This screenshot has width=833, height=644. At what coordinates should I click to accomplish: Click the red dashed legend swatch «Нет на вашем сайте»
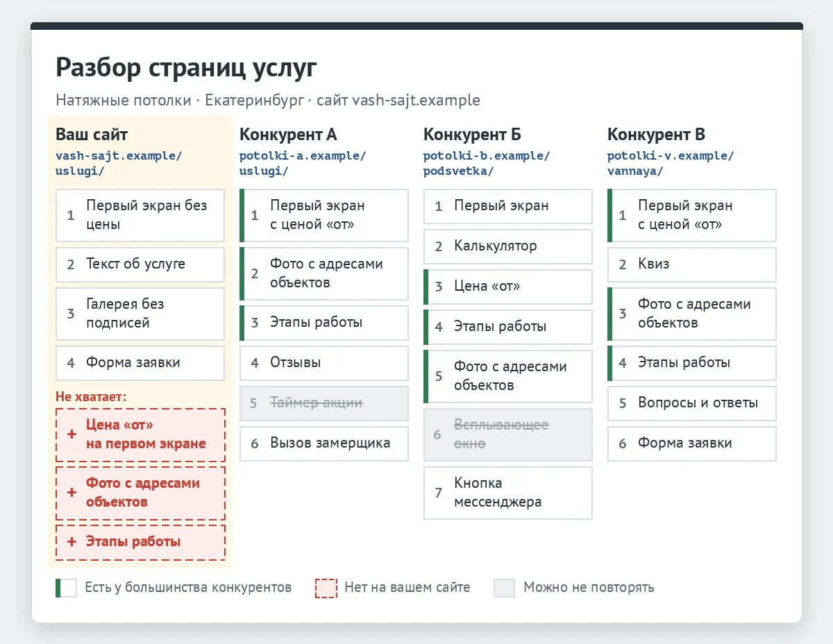(x=326, y=588)
